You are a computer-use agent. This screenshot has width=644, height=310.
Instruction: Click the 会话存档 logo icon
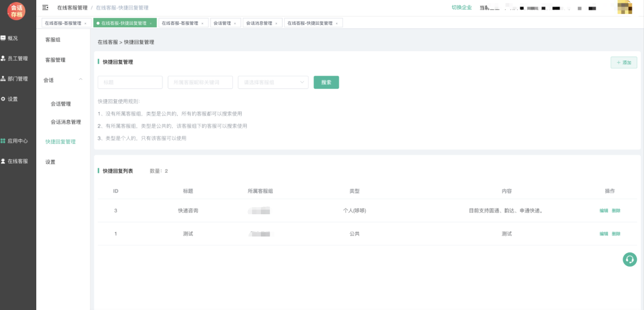(x=16, y=11)
